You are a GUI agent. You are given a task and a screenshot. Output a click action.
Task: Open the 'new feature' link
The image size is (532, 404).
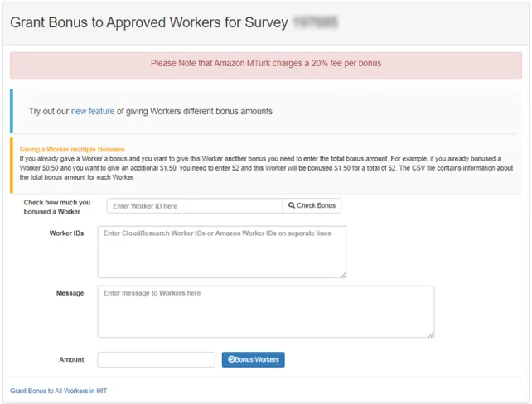[93, 112]
